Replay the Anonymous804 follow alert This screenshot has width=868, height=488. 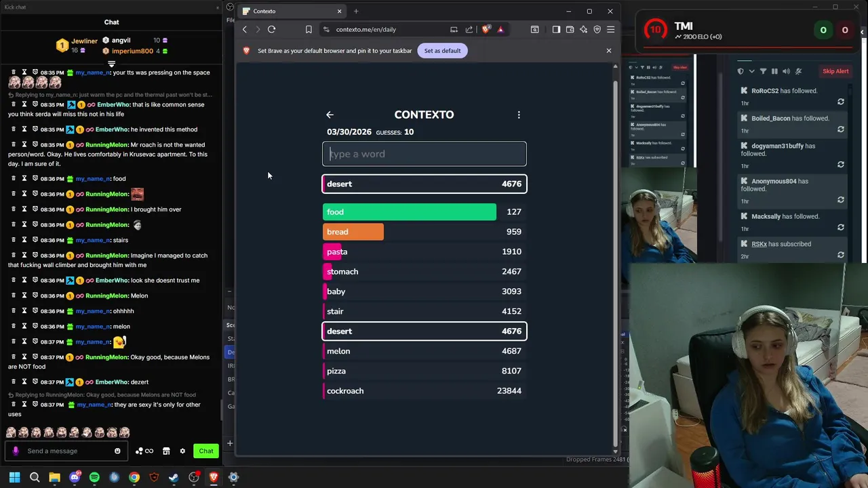pos(841,200)
